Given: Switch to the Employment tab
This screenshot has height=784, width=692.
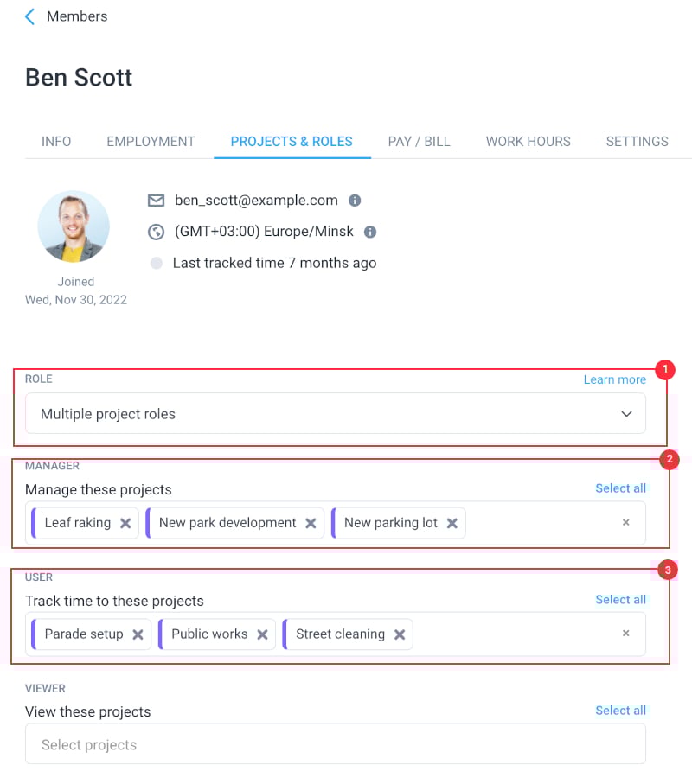Looking at the screenshot, I should (151, 142).
